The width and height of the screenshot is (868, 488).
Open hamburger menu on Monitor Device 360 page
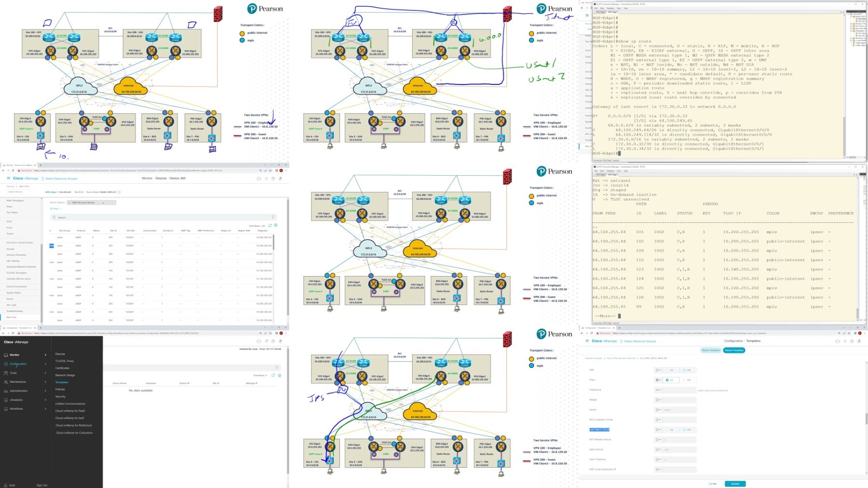point(8,178)
